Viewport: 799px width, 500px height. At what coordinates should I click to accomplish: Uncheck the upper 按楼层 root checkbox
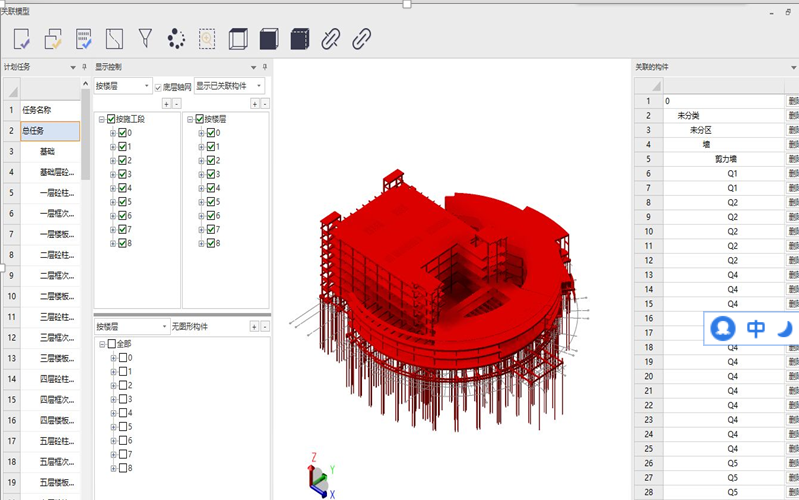coord(200,119)
